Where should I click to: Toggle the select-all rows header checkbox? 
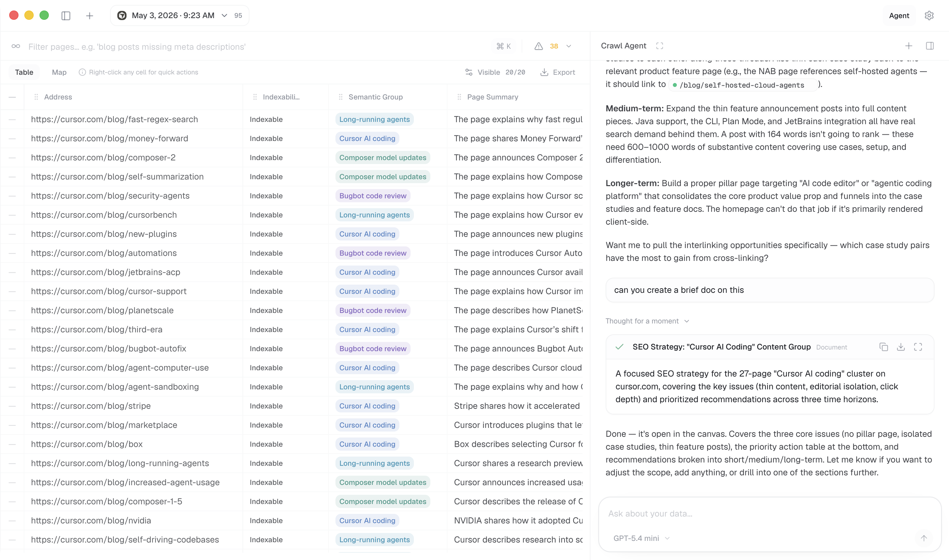click(x=12, y=97)
